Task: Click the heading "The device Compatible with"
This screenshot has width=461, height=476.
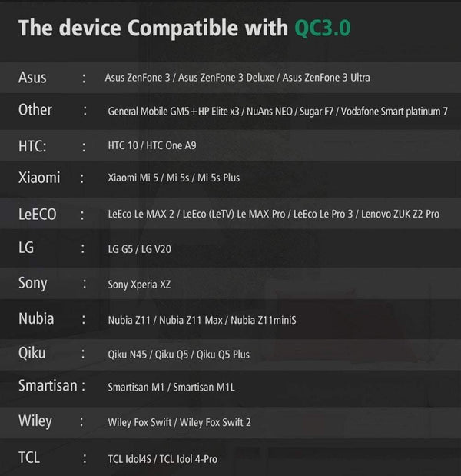Action: [154, 28]
